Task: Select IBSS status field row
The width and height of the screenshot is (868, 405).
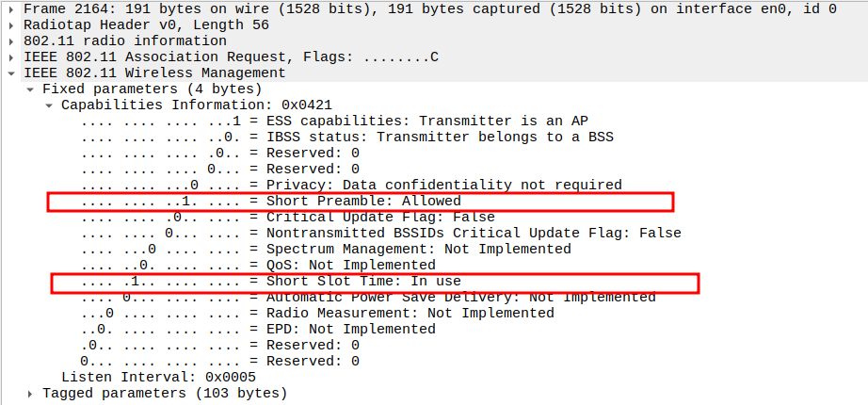Action: 346,137
